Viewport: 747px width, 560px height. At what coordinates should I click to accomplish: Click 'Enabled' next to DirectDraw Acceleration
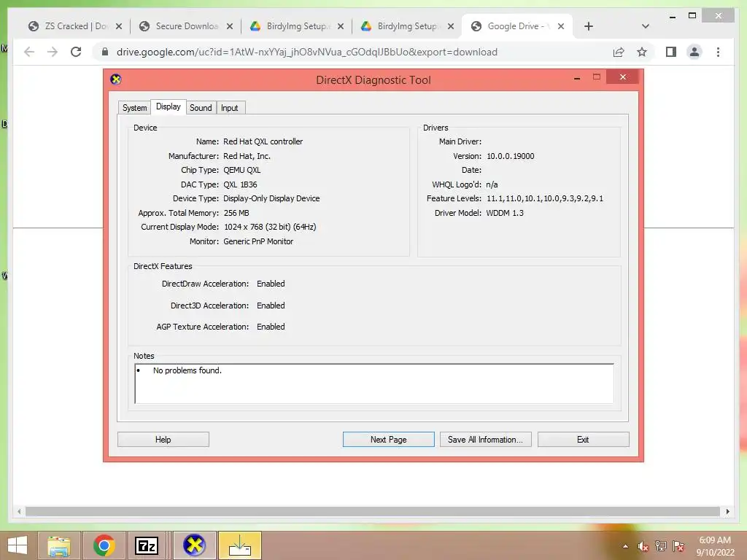click(x=271, y=284)
